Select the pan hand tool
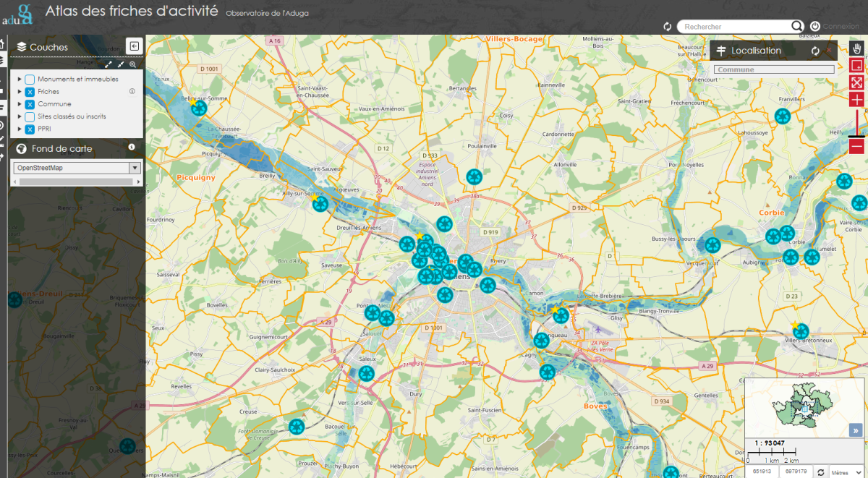The image size is (868, 478). 857,49
